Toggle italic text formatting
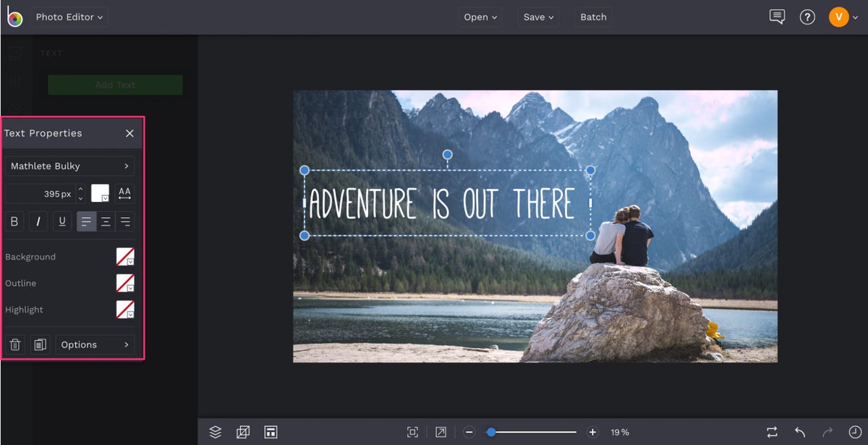 tap(38, 221)
